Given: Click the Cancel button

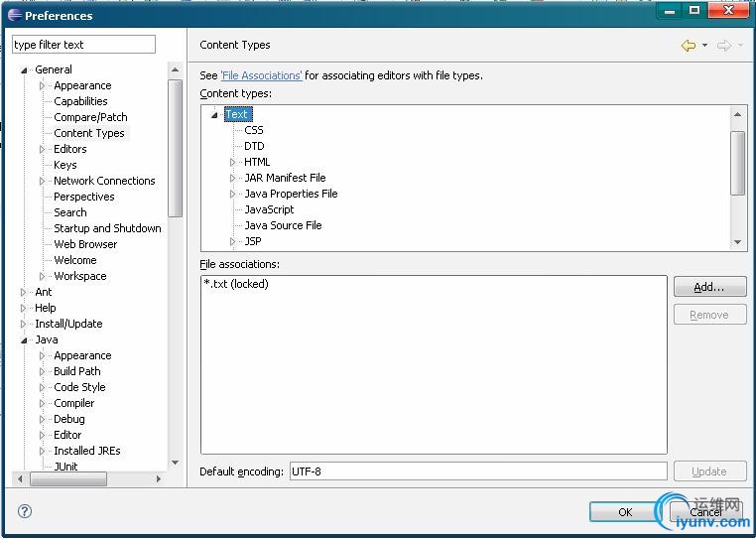Looking at the screenshot, I should (x=705, y=512).
